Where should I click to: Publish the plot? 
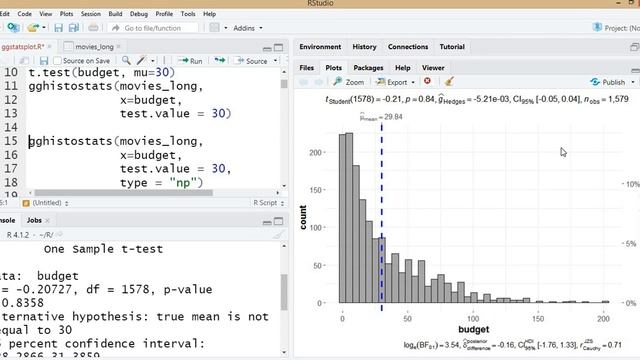coord(608,82)
